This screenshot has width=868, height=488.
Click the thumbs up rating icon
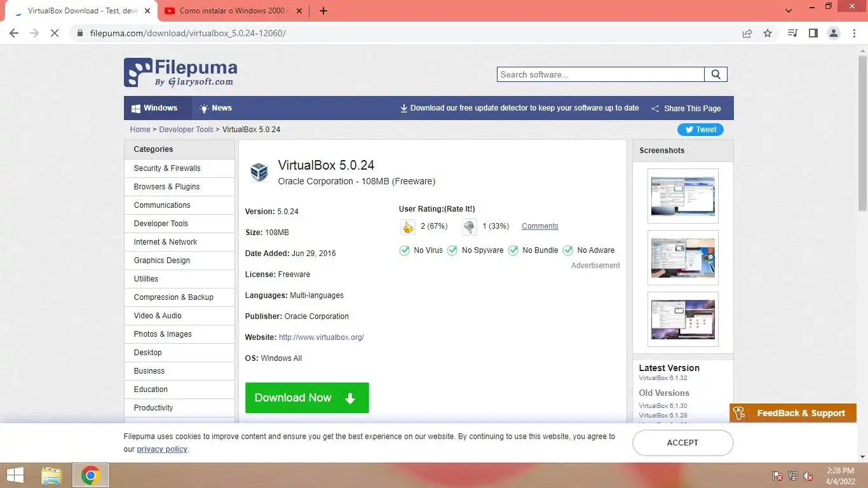407,226
